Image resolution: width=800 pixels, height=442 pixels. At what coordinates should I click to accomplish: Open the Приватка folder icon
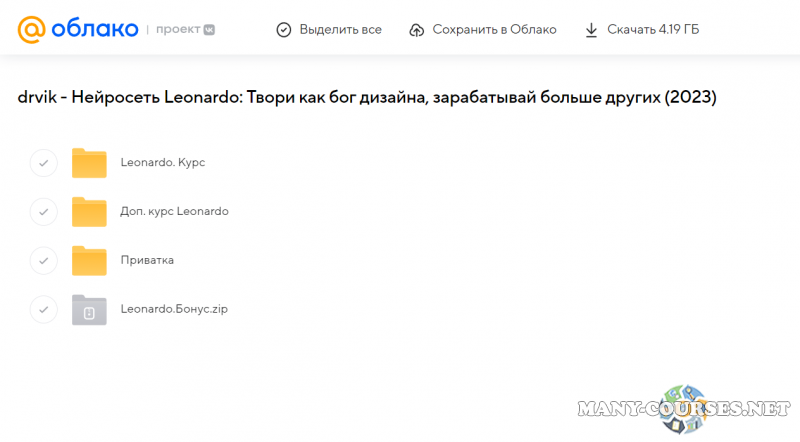[89, 260]
